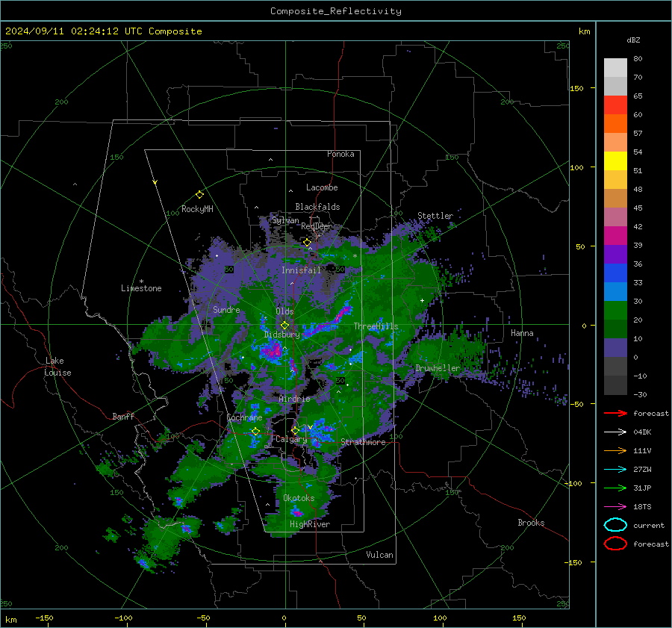Image resolution: width=672 pixels, height=628 pixels.
Task: Click the red forecast arrow in legend
Action: tap(615, 413)
